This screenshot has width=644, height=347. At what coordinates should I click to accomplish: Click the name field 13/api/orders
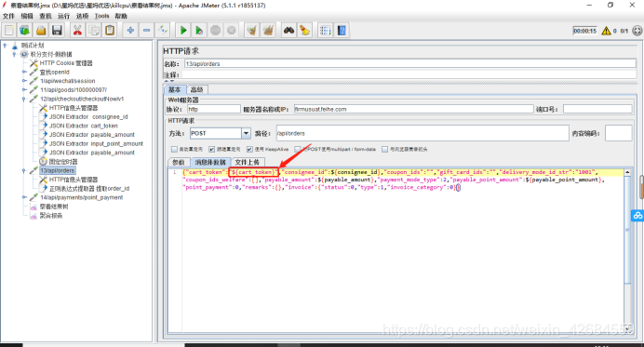(409, 63)
